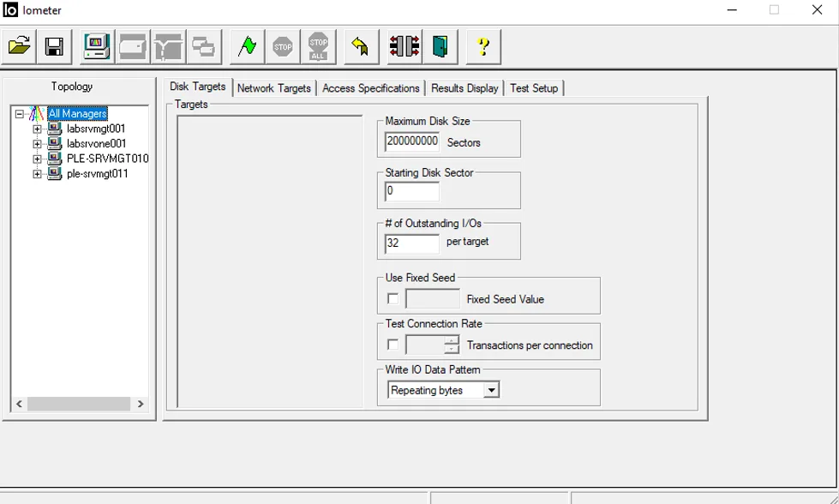Reset workers with the yellow arrow

click(x=361, y=46)
